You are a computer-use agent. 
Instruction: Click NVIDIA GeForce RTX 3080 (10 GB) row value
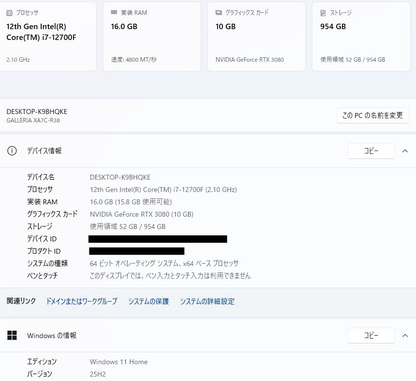pyautogui.click(x=141, y=214)
